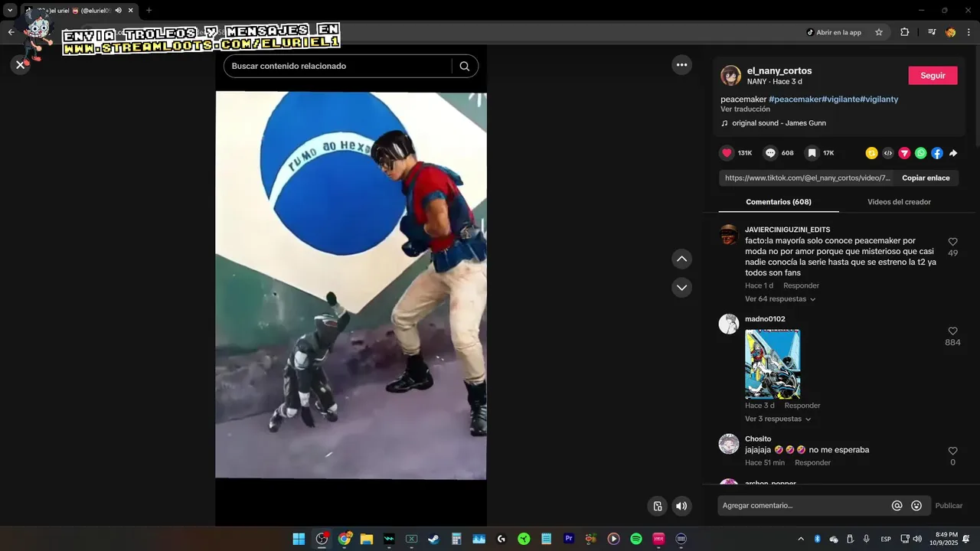Image resolution: width=980 pixels, height=551 pixels.
Task: Open el_nany_cortos profile name
Action: pyautogui.click(x=779, y=71)
